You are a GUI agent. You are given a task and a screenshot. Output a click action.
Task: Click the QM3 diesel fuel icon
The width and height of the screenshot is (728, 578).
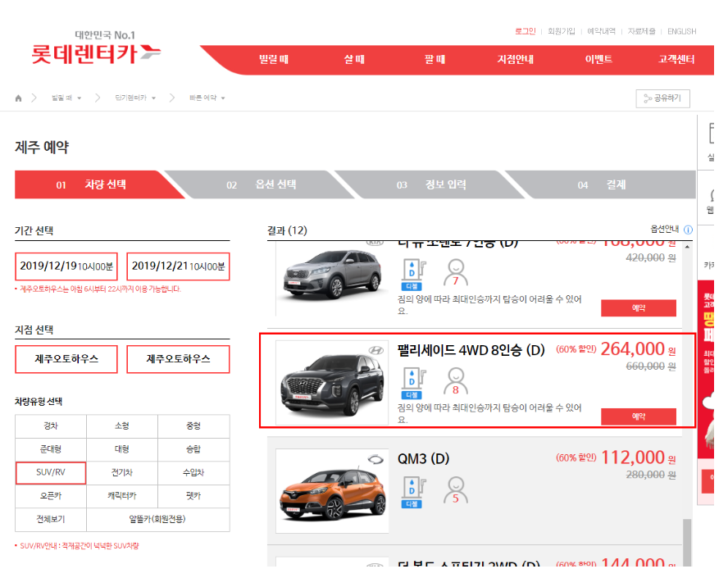[x=412, y=492]
